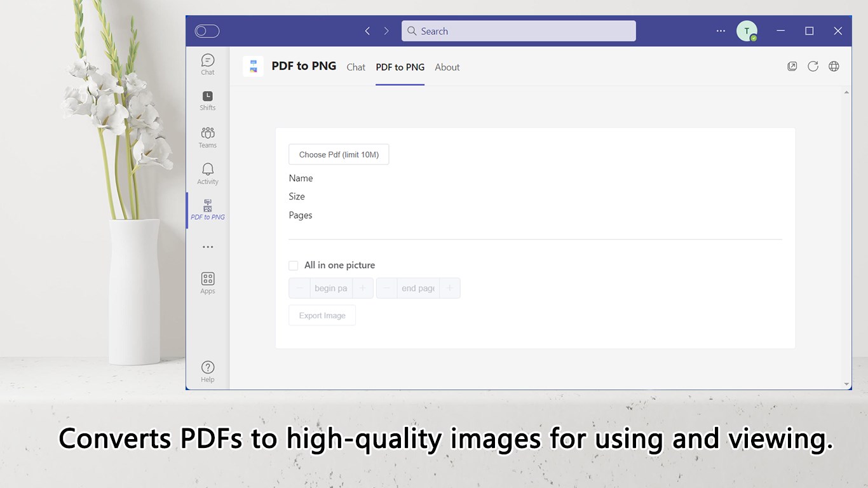868x488 pixels.
Task: Click Choose Pdf (limit 10M) button
Action: 339,154
